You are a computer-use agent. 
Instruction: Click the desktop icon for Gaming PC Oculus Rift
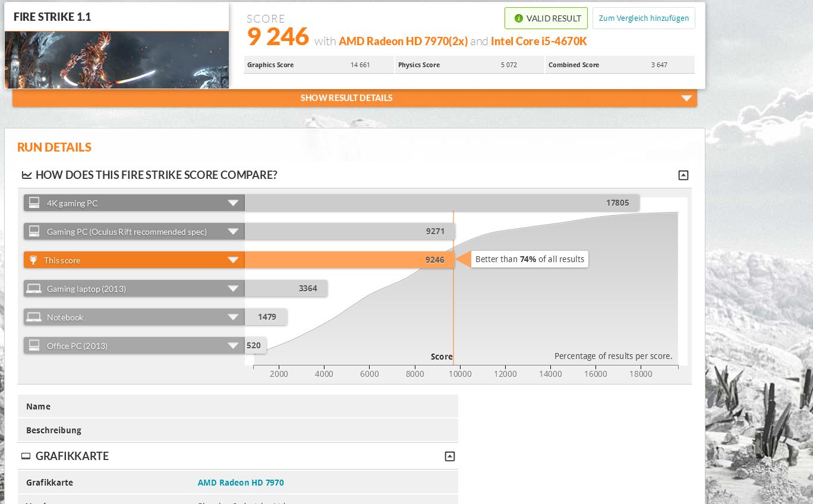click(x=34, y=231)
